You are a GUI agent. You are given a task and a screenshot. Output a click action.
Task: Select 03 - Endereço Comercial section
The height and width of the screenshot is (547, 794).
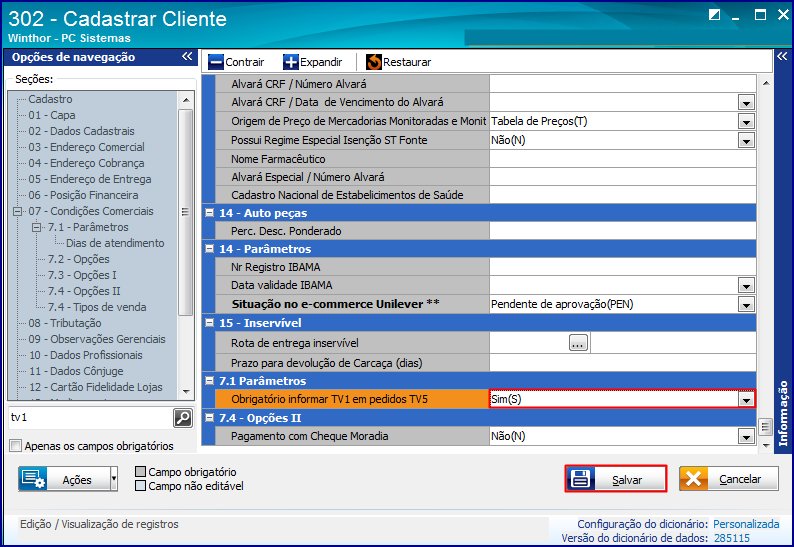tap(87, 147)
